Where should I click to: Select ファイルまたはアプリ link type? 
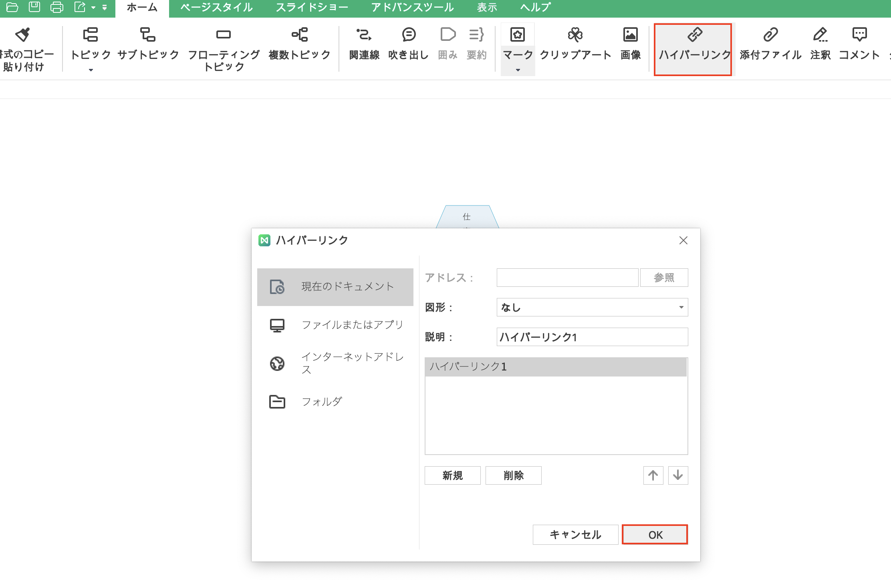[x=335, y=325]
